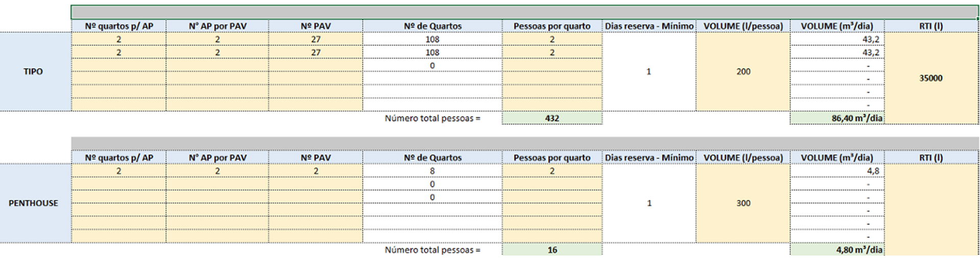980x258 pixels.
Task: Select Pessoas por quarto header in PENTHOUSE table
Action: pos(552,158)
